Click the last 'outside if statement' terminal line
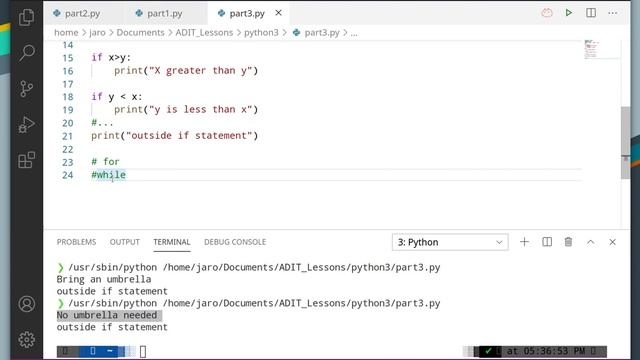This screenshot has width=640, height=360. [112, 327]
